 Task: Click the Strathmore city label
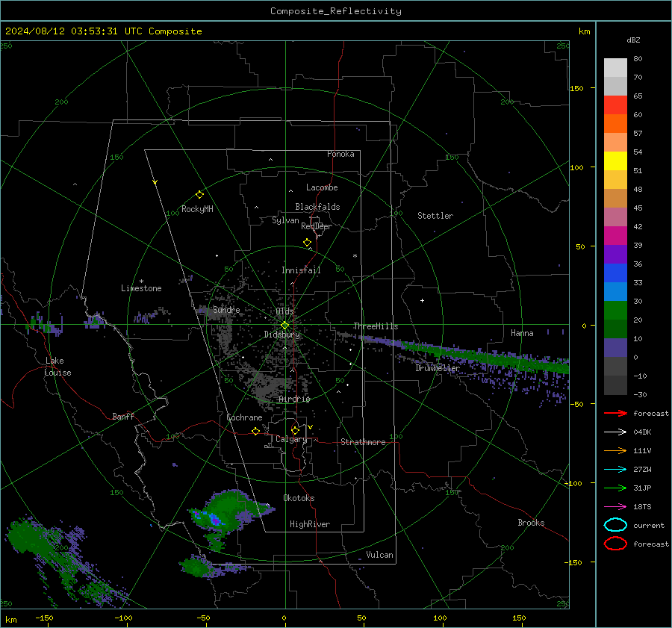pos(363,442)
